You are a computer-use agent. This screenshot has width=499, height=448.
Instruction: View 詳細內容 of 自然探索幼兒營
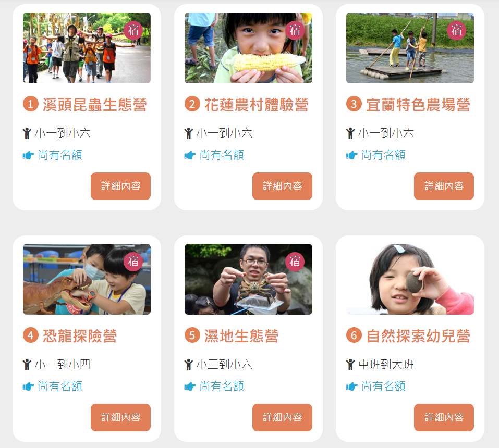click(x=444, y=417)
